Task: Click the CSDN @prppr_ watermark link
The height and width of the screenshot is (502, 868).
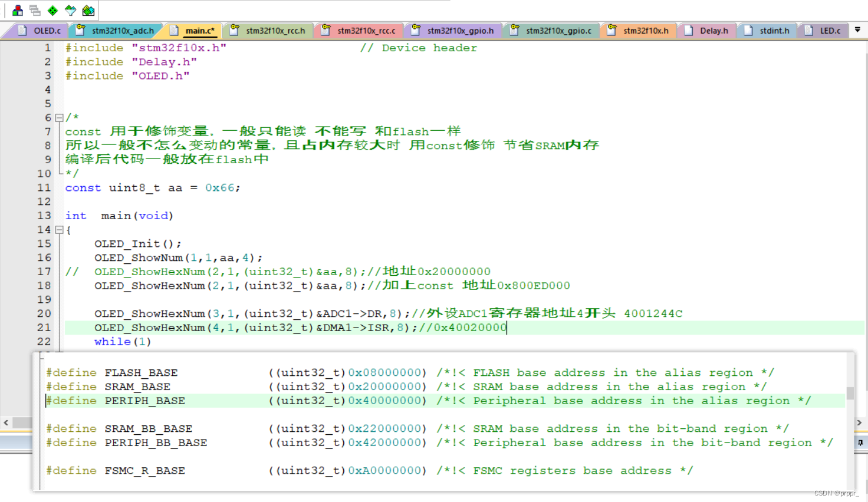Action: pos(836,493)
